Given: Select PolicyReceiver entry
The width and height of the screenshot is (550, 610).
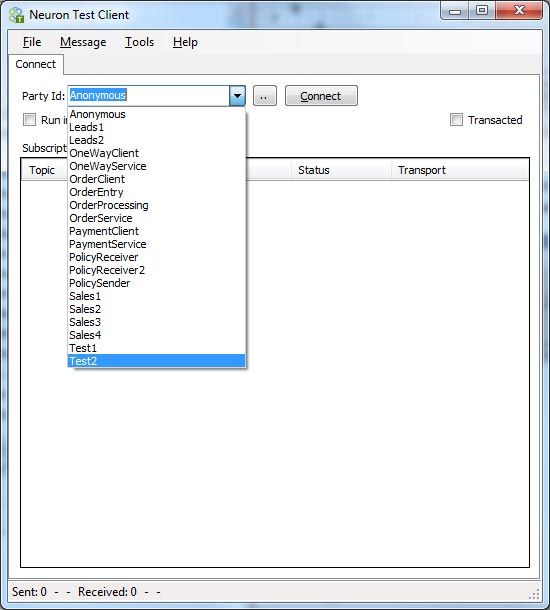Looking at the screenshot, I should pos(156,257).
